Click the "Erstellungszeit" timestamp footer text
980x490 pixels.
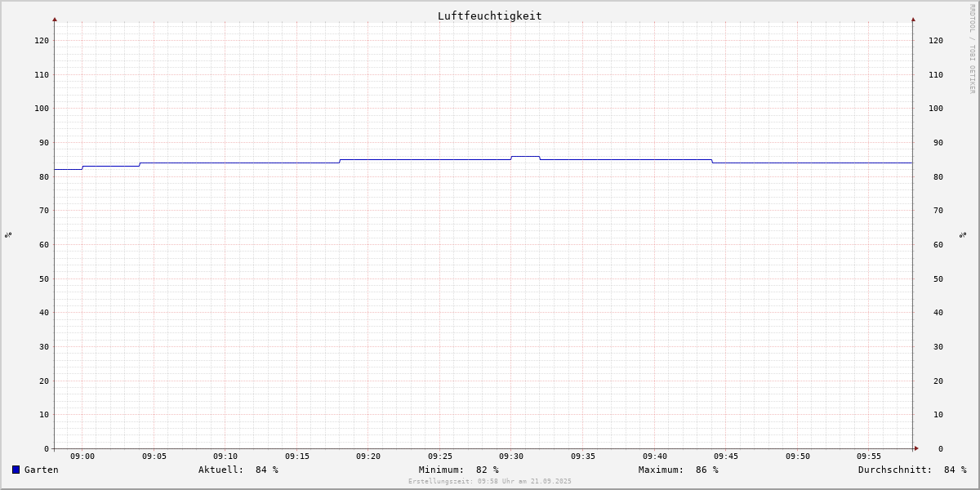point(490,482)
